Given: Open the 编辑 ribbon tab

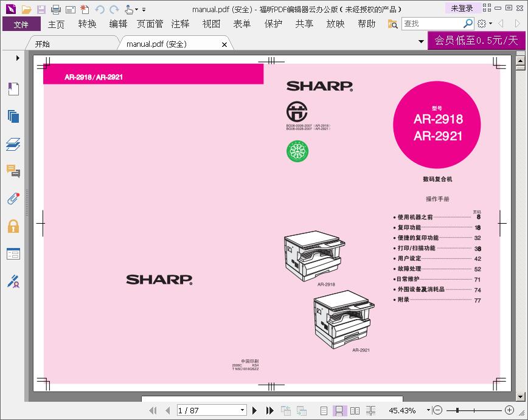Looking at the screenshot, I should (118, 24).
